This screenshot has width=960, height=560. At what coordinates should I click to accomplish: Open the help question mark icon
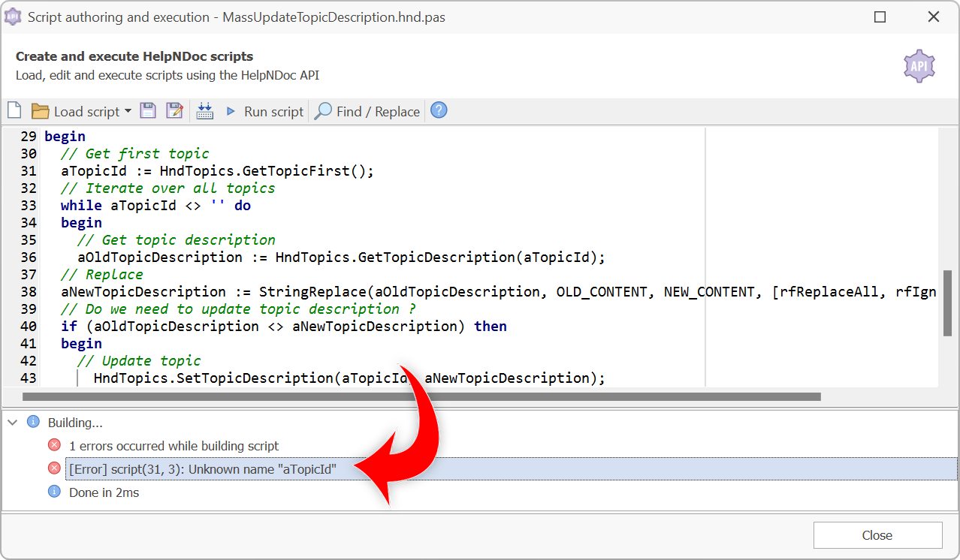click(439, 110)
